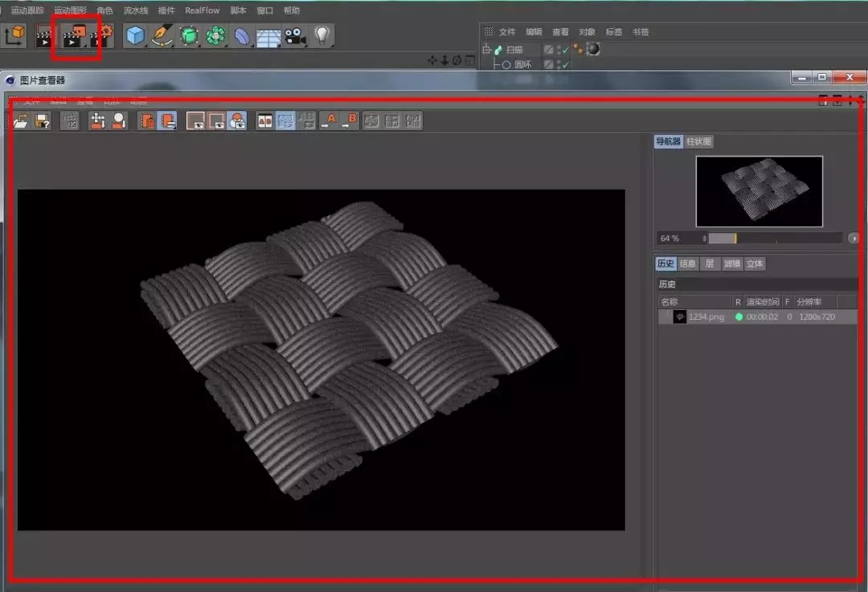Screen dimensions: 868x592
Task: Toggle the green checkmark for 圆环 object
Action: coord(564,64)
